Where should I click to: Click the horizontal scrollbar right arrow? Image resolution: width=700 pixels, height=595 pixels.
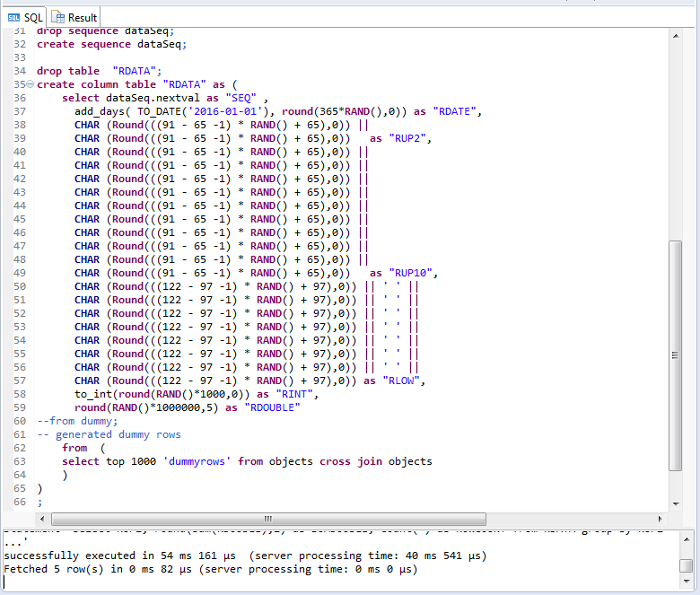[660, 519]
